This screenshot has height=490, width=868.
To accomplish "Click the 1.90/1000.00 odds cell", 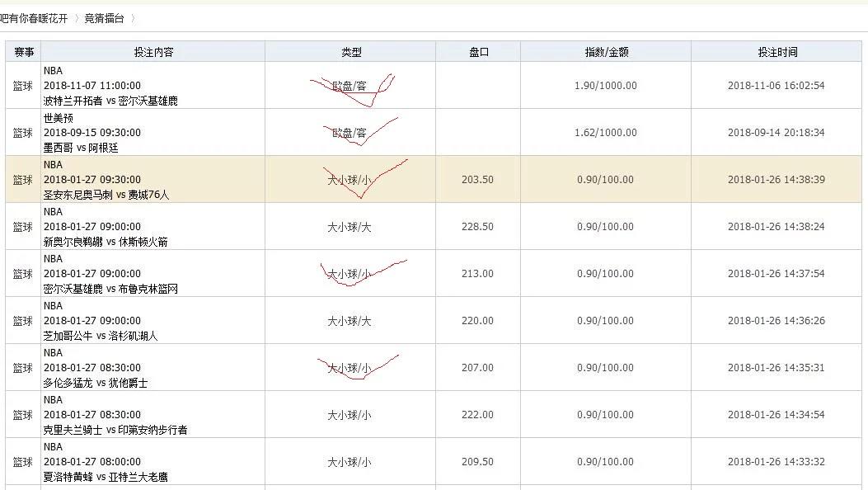I will (x=605, y=86).
